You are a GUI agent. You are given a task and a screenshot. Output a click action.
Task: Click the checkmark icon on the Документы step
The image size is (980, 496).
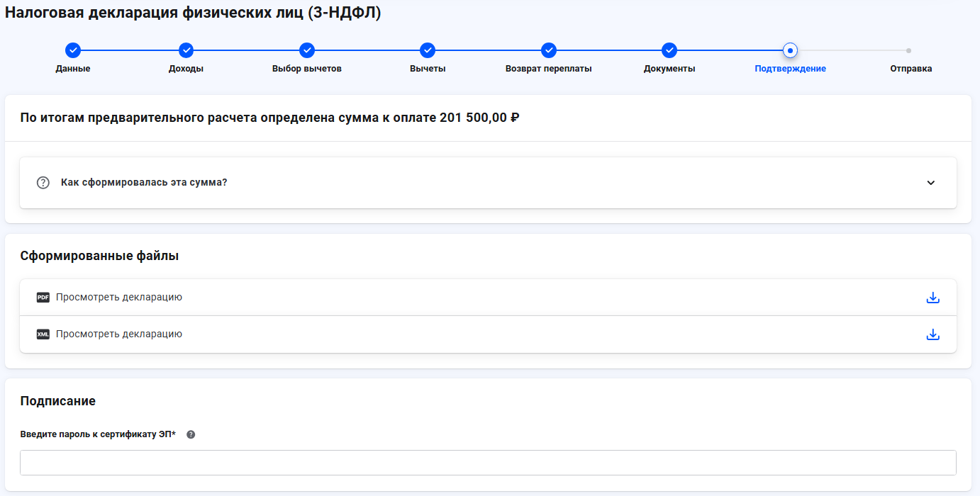tap(669, 50)
